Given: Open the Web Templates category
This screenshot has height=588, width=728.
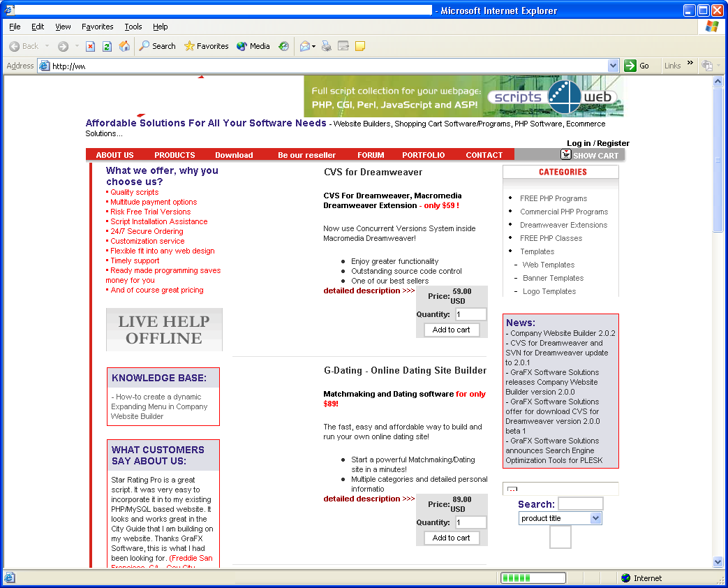Looking at the screenshot, I should [x=549, y=265].
